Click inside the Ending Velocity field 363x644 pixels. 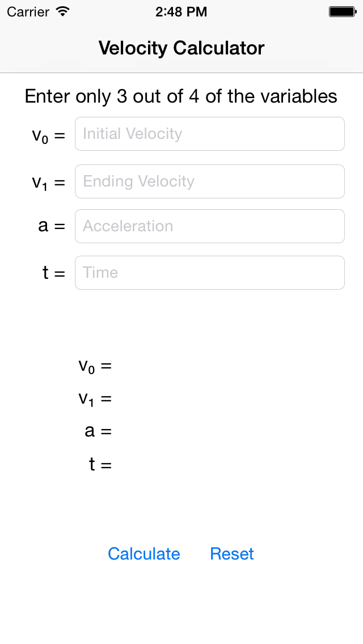click(x=210, y=181)
